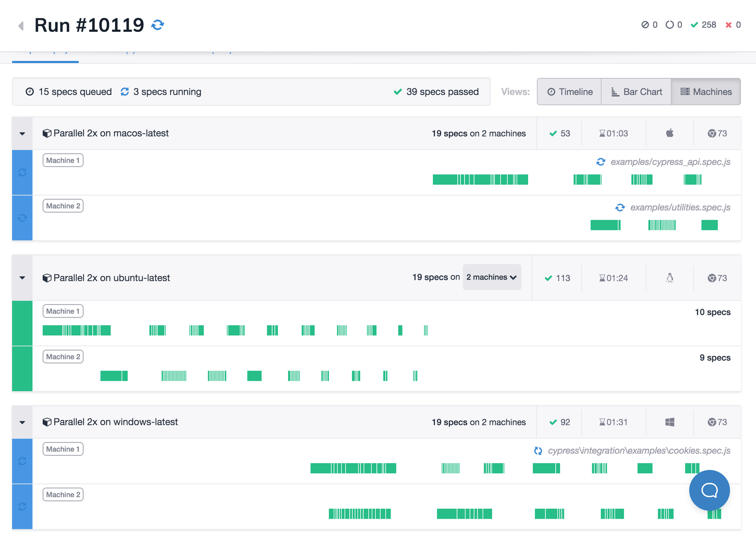Click the chat bubble support icon
The width and height of the screenshot is (756, 536).
point(709,490)
